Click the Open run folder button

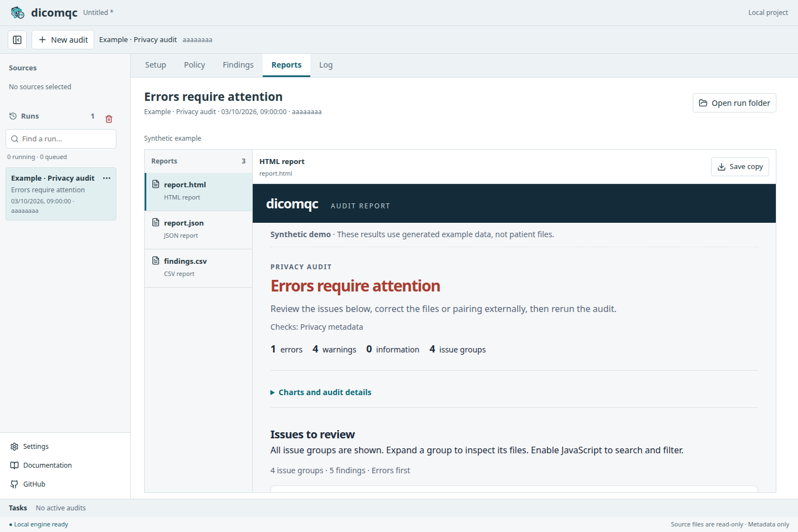734,103
